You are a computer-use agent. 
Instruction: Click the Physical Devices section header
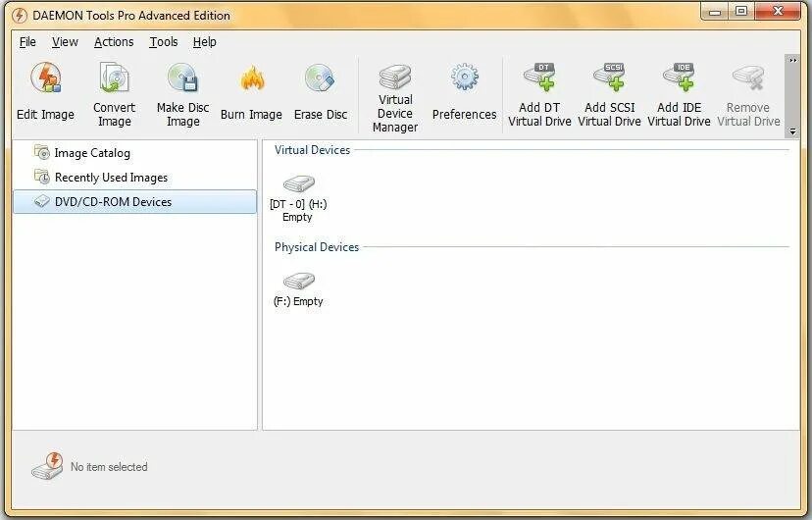click(x=317, y=247)
